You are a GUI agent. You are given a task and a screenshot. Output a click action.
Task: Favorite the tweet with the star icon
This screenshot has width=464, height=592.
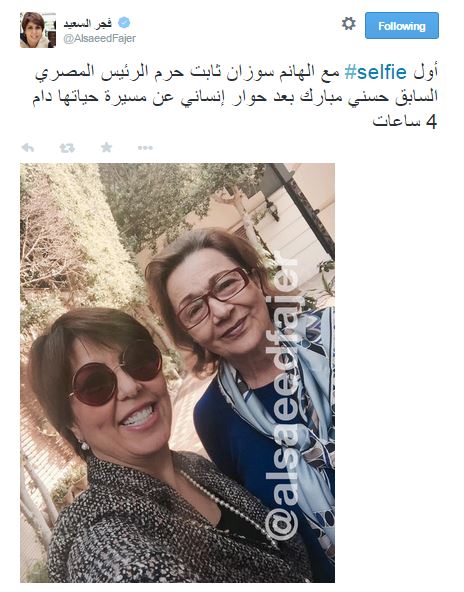click(106, 147)
